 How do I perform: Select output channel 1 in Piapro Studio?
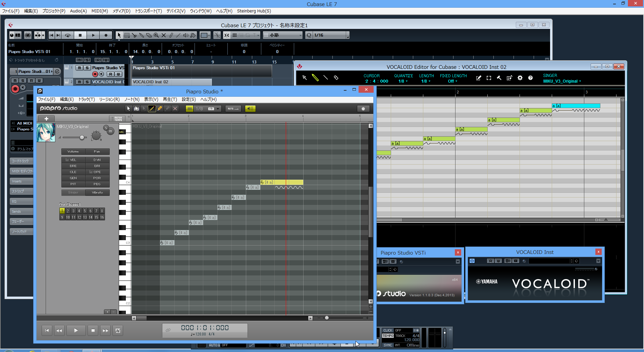[x=62, y=211]
